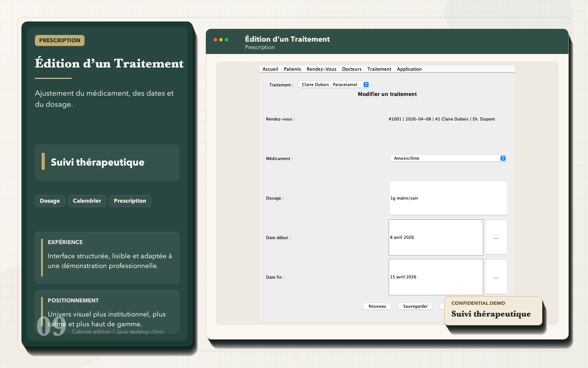Focus the Date début field 8 avril 2026

(436, 237)
